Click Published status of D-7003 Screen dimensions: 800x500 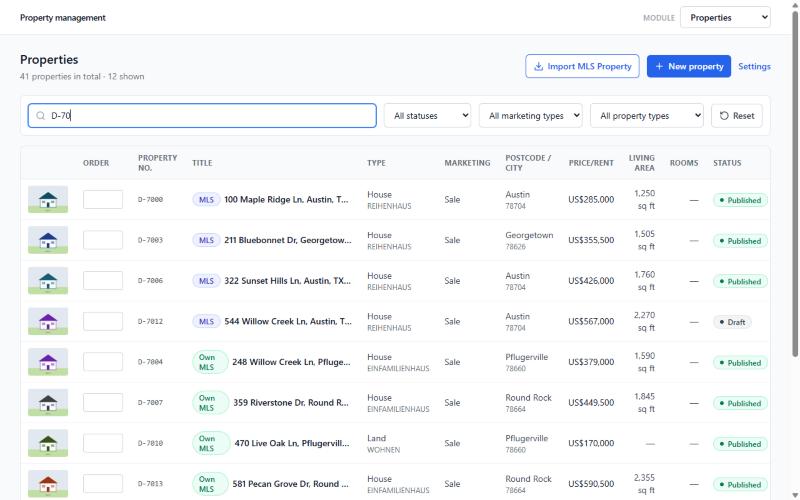[740, 241]
